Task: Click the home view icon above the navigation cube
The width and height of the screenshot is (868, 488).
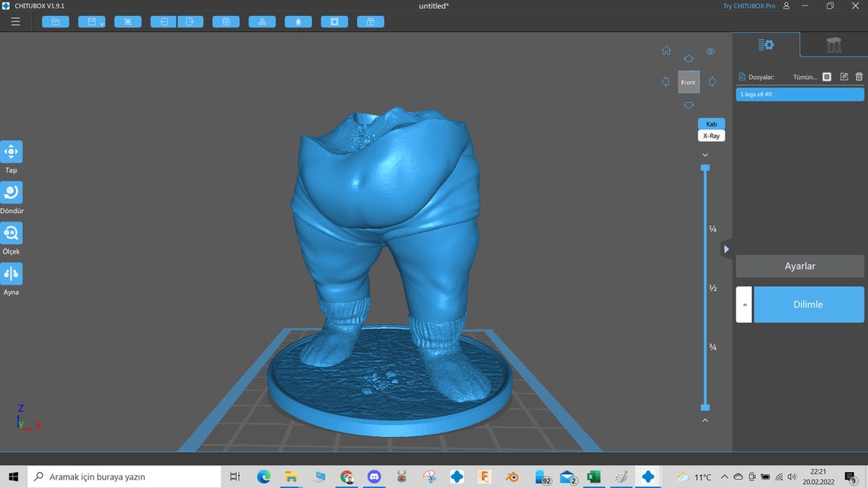Action: coord(666,50)
